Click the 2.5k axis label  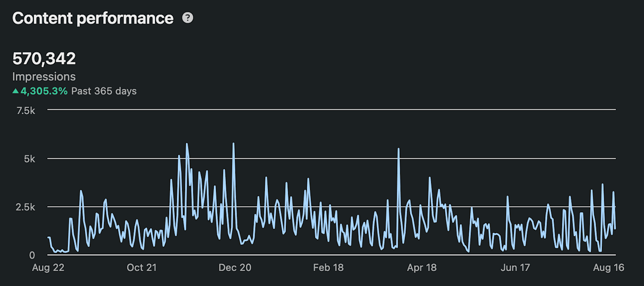[26, 207]
